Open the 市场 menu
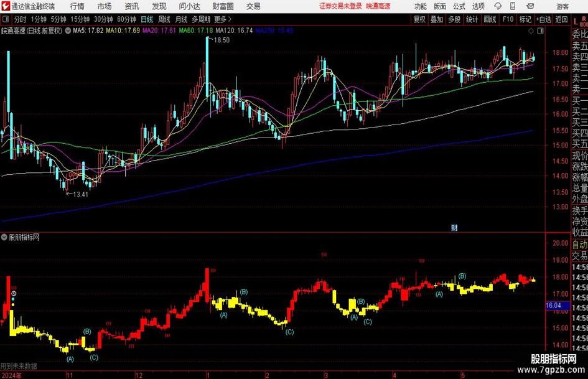588x379 pixels. pos(105,6)
